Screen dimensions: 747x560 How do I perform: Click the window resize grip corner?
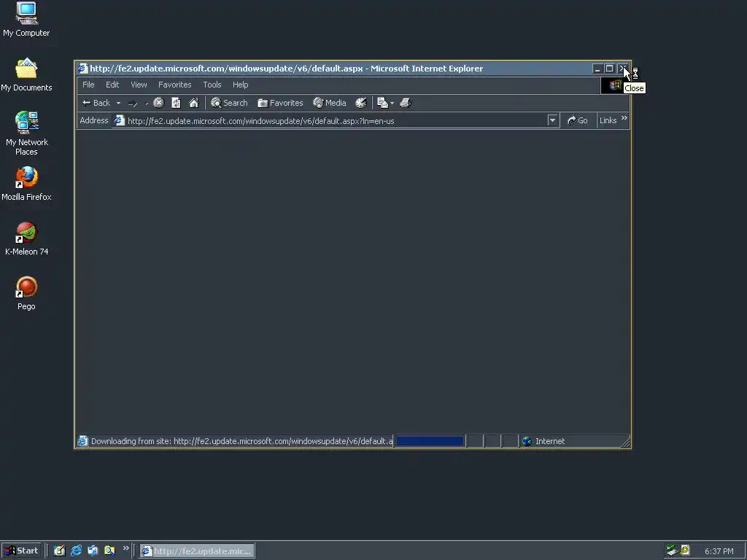[x=625, y=443]
